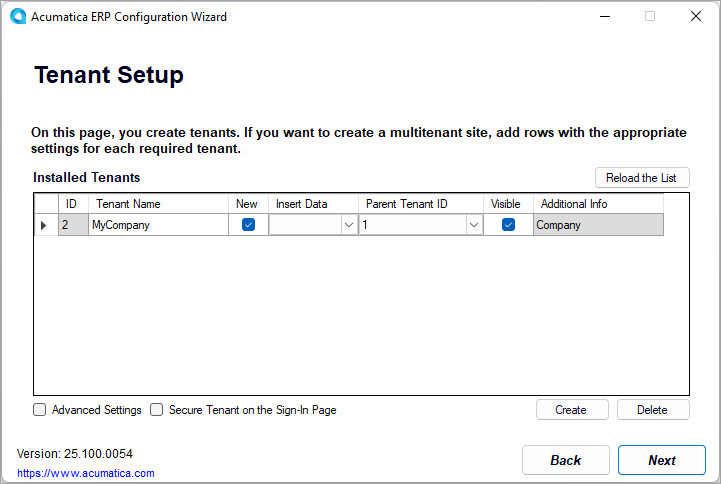Click the Visible column header

click(508, 204)
